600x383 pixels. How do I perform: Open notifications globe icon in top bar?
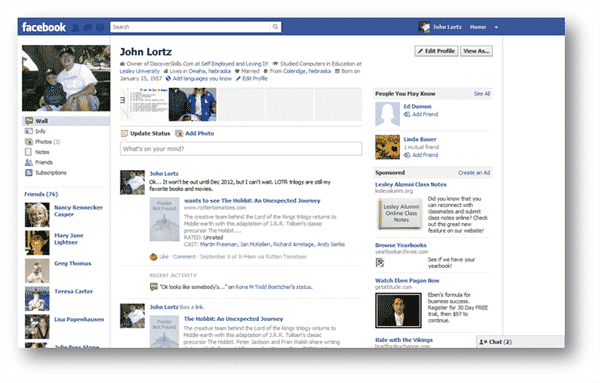tap(100, 27)
